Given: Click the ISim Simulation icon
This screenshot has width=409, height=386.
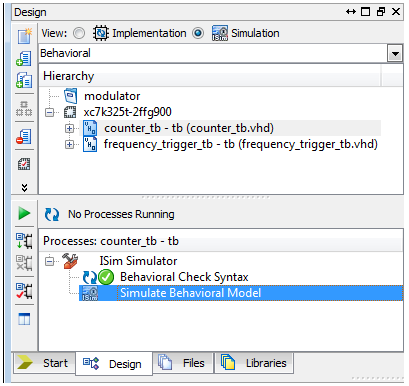Looking at the screenshot, I should [220, 33].
